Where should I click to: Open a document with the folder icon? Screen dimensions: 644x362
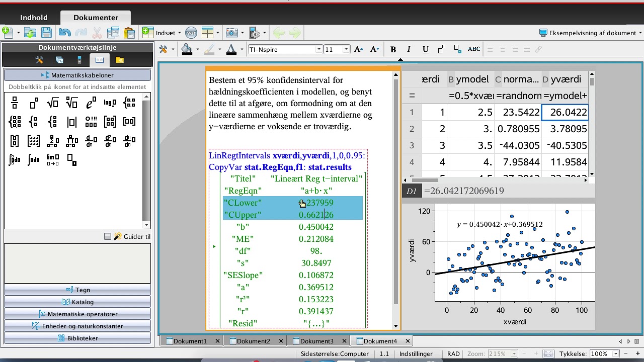point(30,33)
